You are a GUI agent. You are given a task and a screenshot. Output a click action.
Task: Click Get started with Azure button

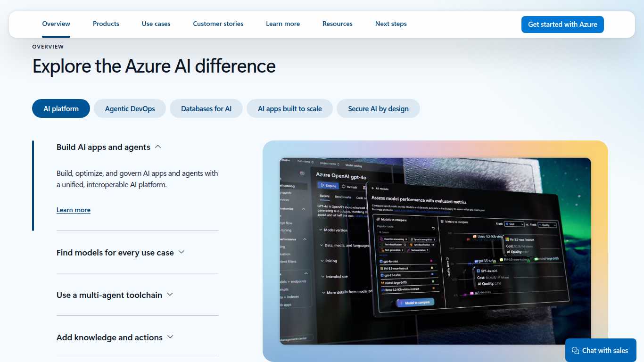(x=562, y=25)
